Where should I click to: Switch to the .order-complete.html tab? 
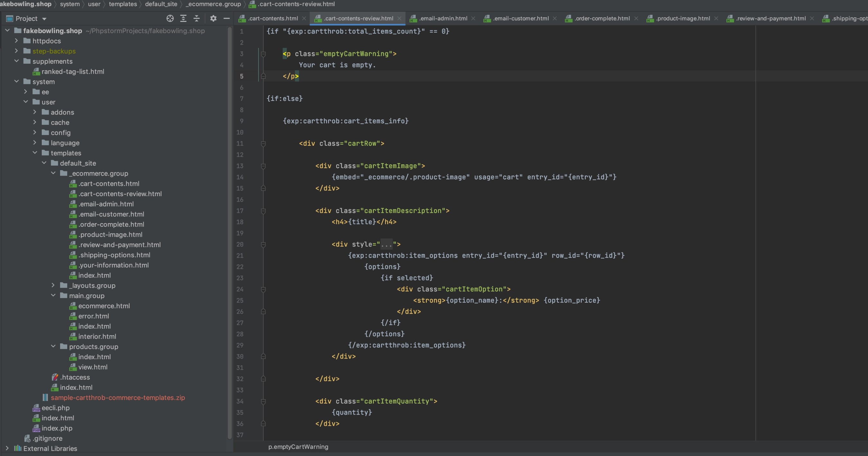601,19
